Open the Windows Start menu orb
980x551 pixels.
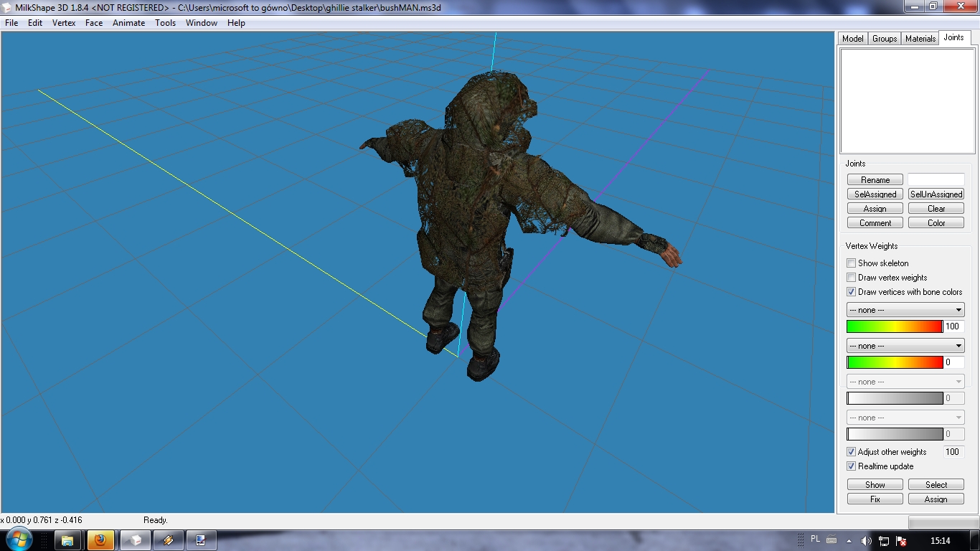pyautogui.click(x=18, y=540)
